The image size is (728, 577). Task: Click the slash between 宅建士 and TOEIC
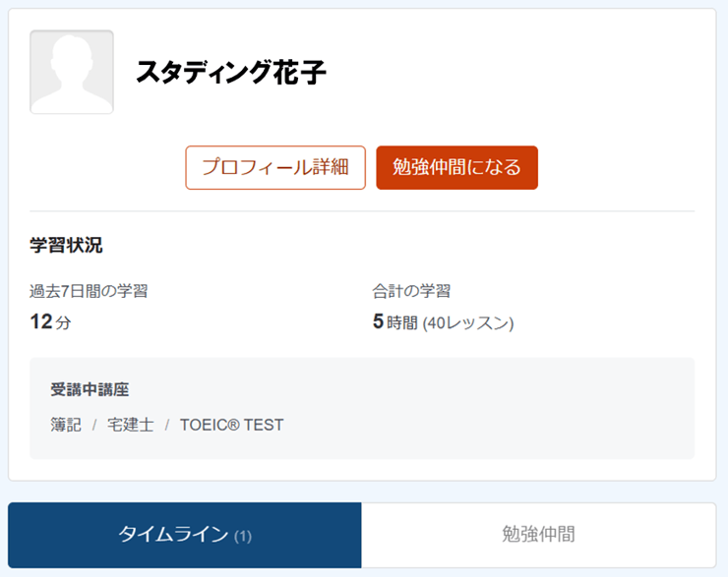(x=167, y=426)
